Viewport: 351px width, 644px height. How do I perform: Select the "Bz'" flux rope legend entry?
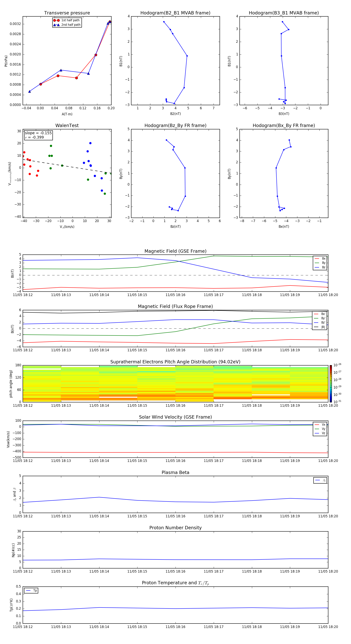click(320, 323)
